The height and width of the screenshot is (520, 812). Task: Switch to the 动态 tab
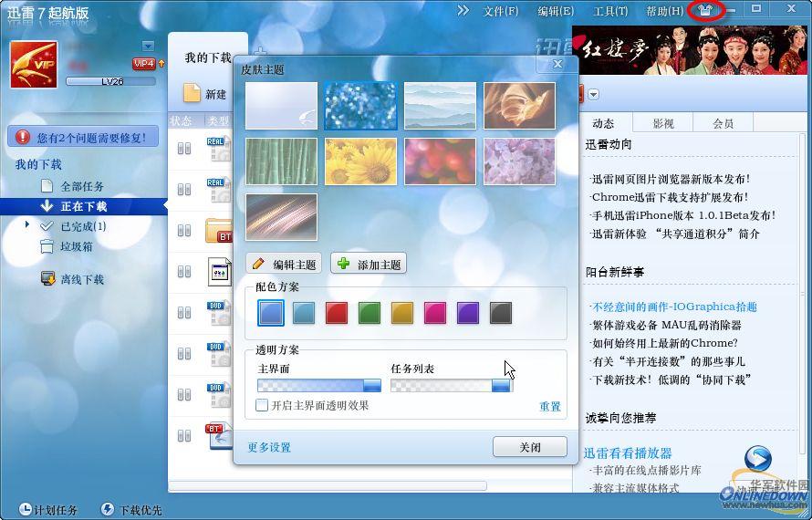[604, 123]
